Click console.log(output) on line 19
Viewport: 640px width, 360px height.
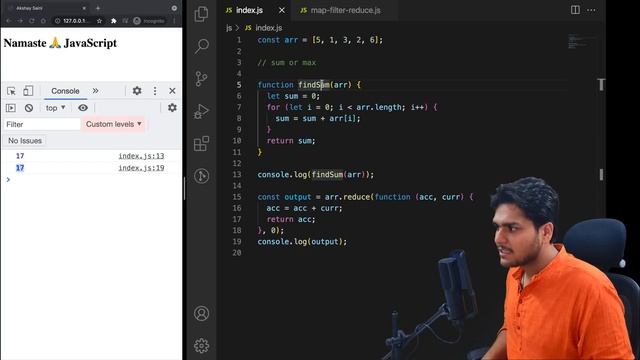coord(302,242)
